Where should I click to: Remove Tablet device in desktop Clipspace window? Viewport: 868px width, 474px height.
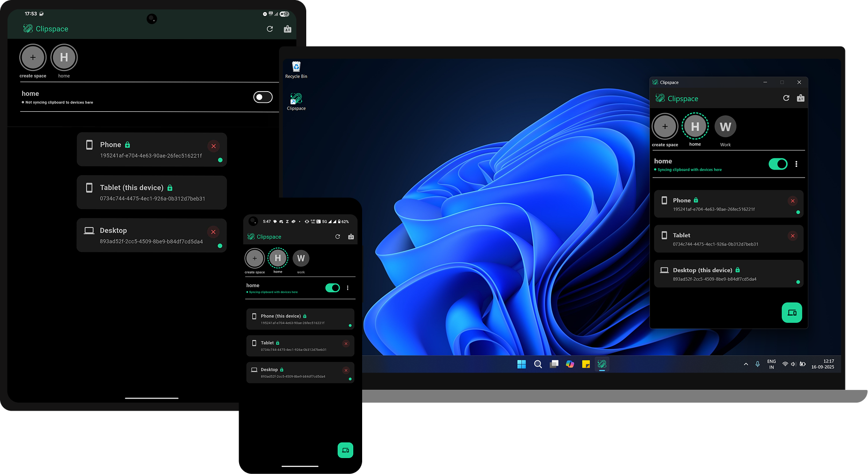coord(792,236)
